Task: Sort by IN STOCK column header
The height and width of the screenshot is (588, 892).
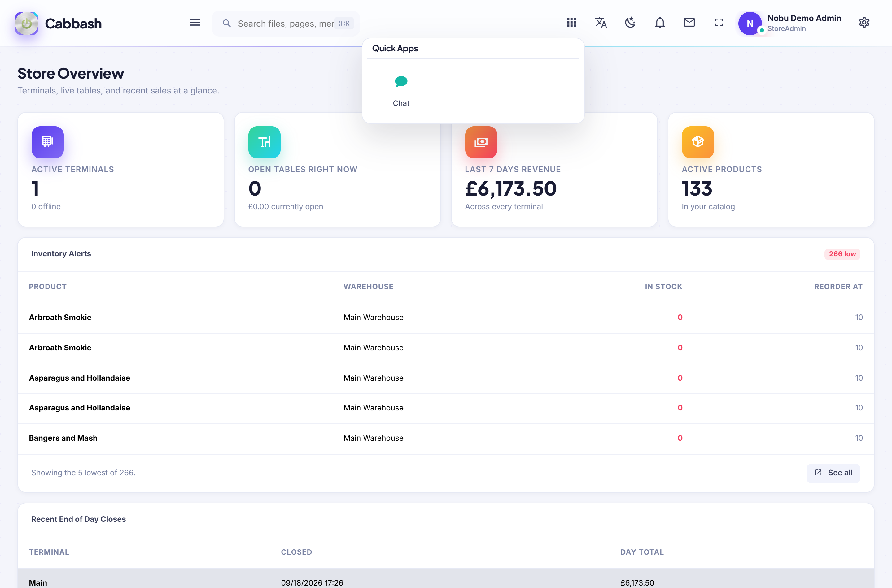Action: coord(663,287)
